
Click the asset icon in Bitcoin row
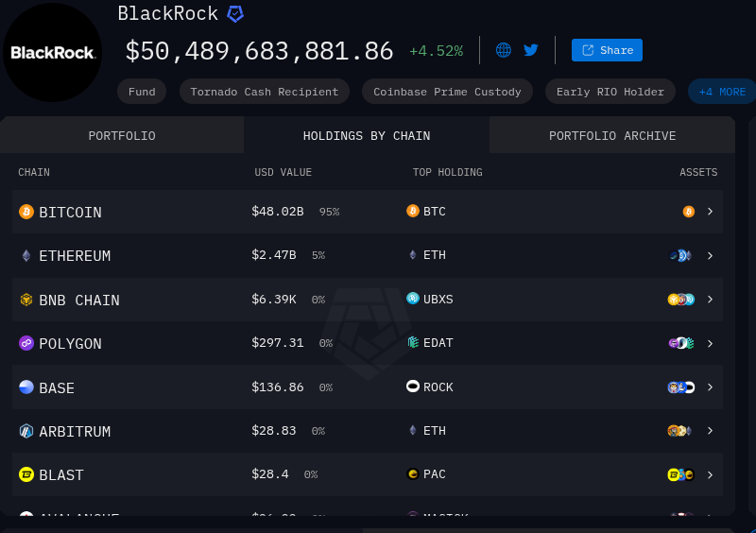coord(689,212)
